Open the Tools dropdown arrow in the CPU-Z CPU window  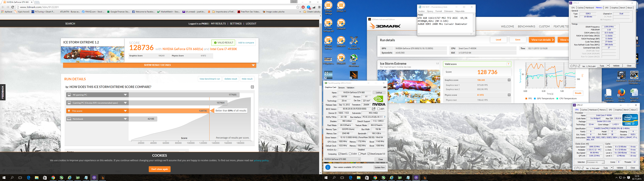point(611,168)
